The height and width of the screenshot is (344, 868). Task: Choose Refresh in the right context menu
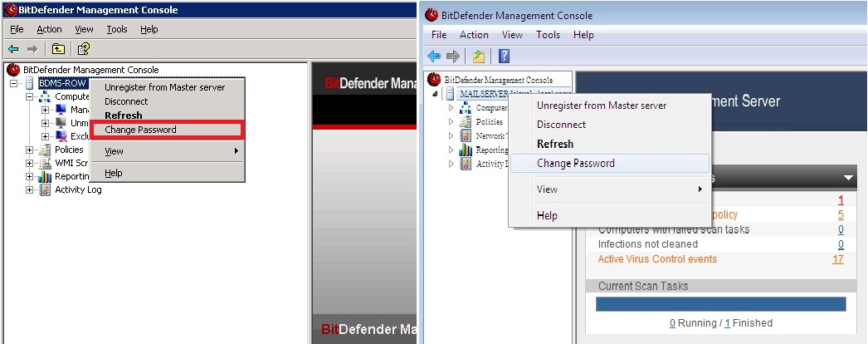click(609, 144)
